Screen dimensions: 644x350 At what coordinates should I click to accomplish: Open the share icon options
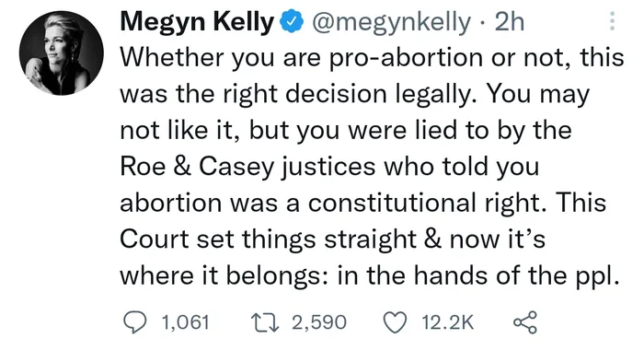pos(525,322)
